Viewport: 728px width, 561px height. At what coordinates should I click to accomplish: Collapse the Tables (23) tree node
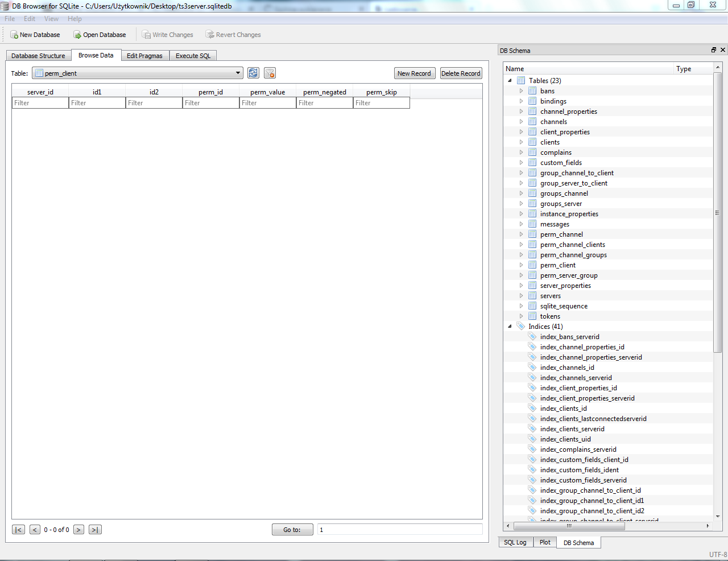pyautogui.click(x=510, y=80)
